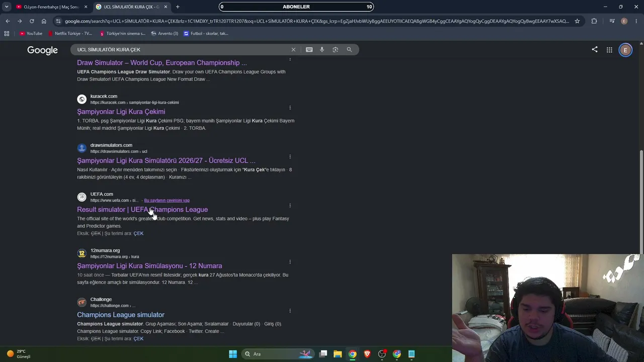644x362 pixels.
Task: Click the Bu sayfanın çevirisini yap link
Action: [x=167, y=201]
